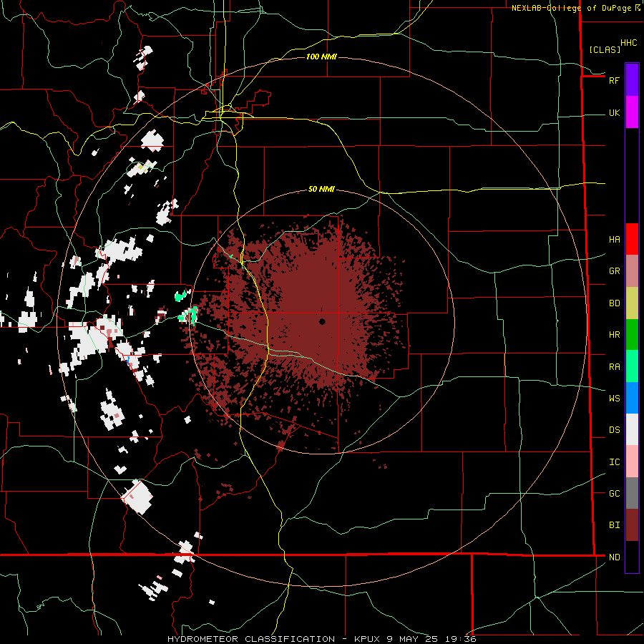The height and width of the screenshot is (644, 644).
Task: Click the WS legend label
Action: pyautogui.click(x=614, y=398)
